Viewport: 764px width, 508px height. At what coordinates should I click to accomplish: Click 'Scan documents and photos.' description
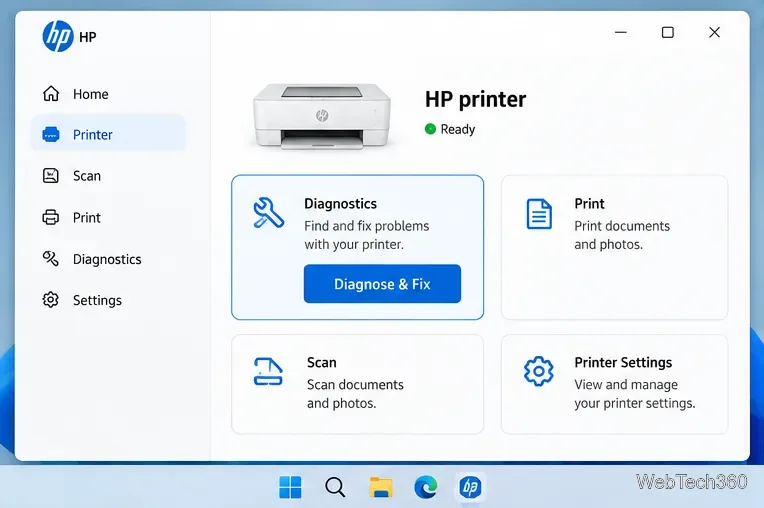click(x=355, y=394)
